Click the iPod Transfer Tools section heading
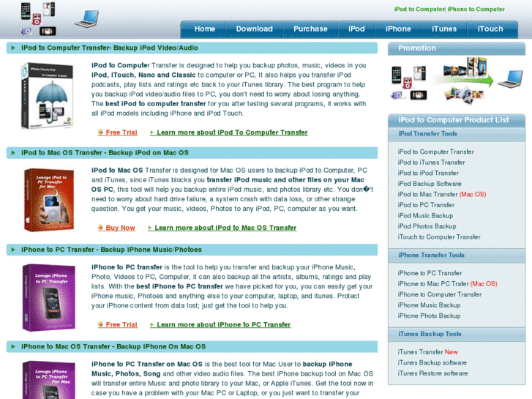 point(427,134)
